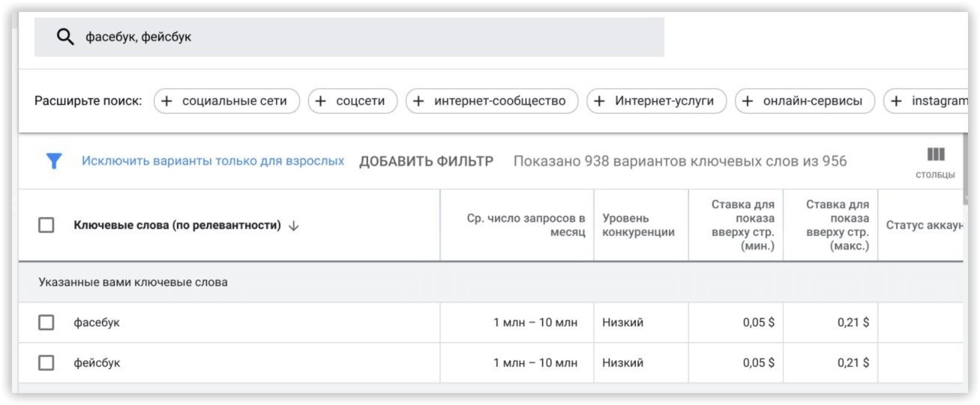Select the 'фасебук' keyword text

tap(97, 322)
